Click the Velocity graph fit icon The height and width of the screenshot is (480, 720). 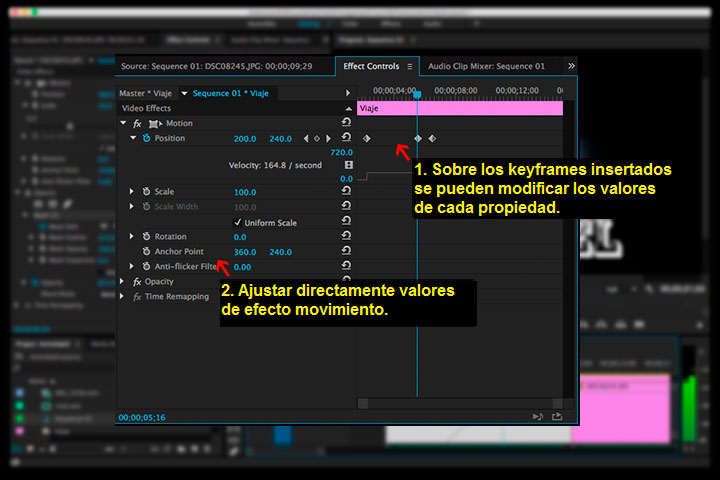pyautogui.click(x=349, y=165)
